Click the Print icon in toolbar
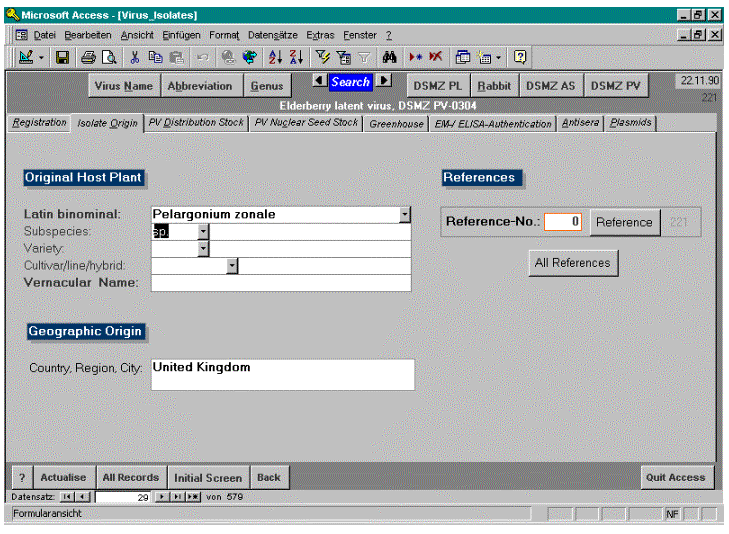 [88, 58]
